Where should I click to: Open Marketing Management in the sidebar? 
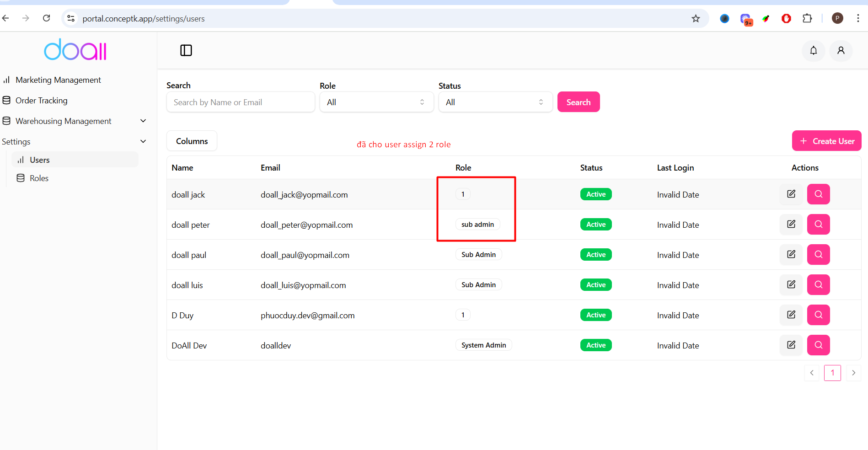pyautogui.click(x=58, y=80)
